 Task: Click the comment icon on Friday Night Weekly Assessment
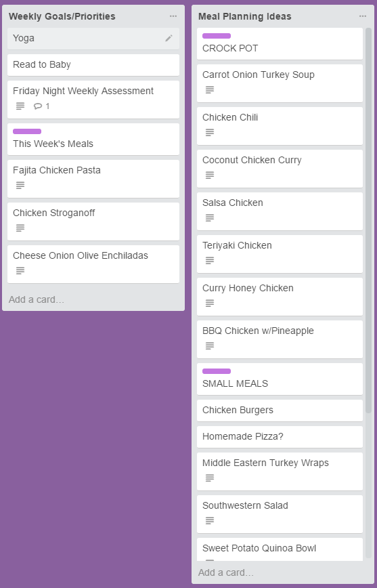point(38,106)
